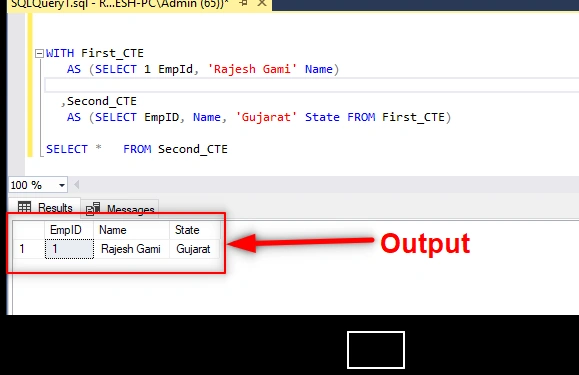Click the Results grid icon
Viewport: 579px width, 375px height.
pyautogui.click(x=24, y=207)
